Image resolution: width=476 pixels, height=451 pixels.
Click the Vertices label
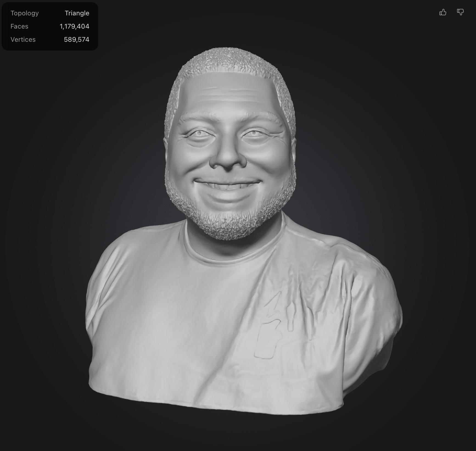click(x=23, y=40)
